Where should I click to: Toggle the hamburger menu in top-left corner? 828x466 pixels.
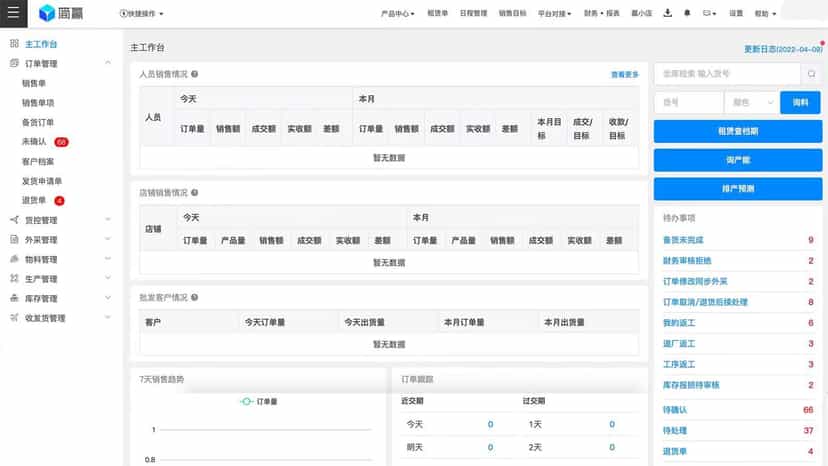[13, 13]
